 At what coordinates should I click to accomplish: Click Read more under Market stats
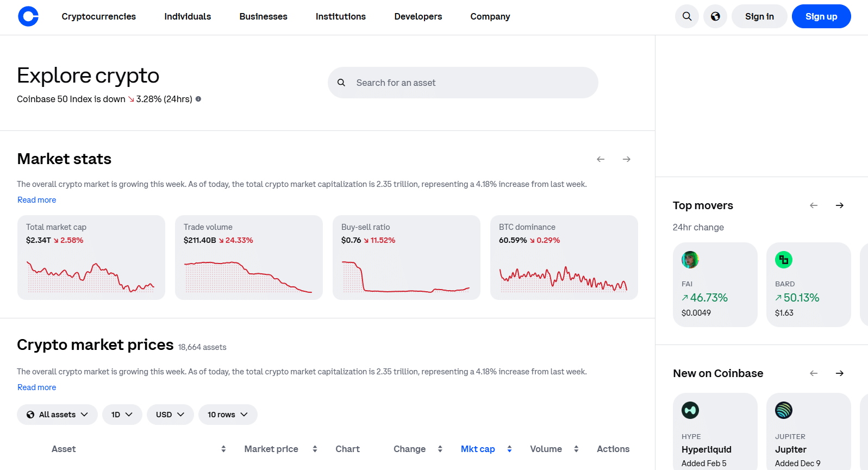click(36, 200)
